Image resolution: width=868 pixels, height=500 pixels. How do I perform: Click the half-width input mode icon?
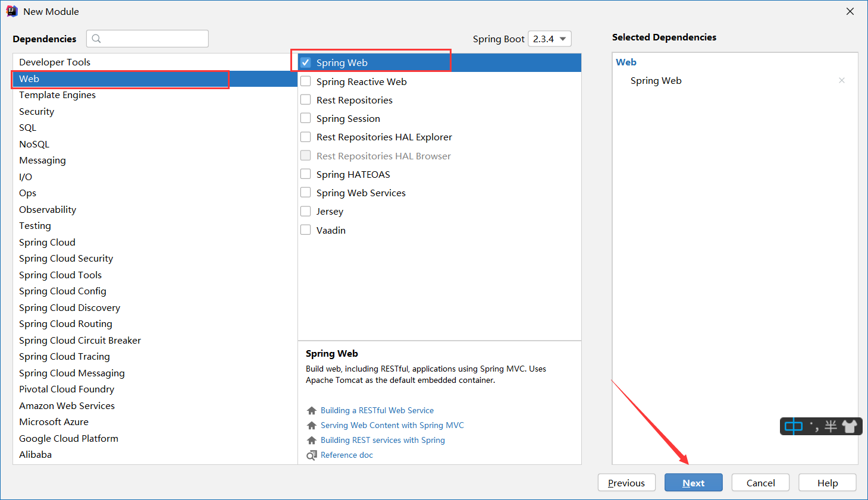831,426
